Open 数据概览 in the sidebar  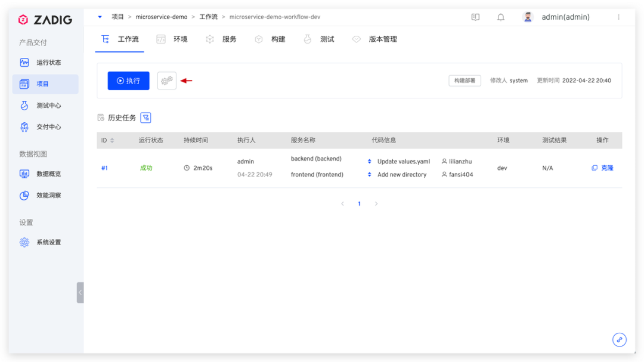coord(45,174)
